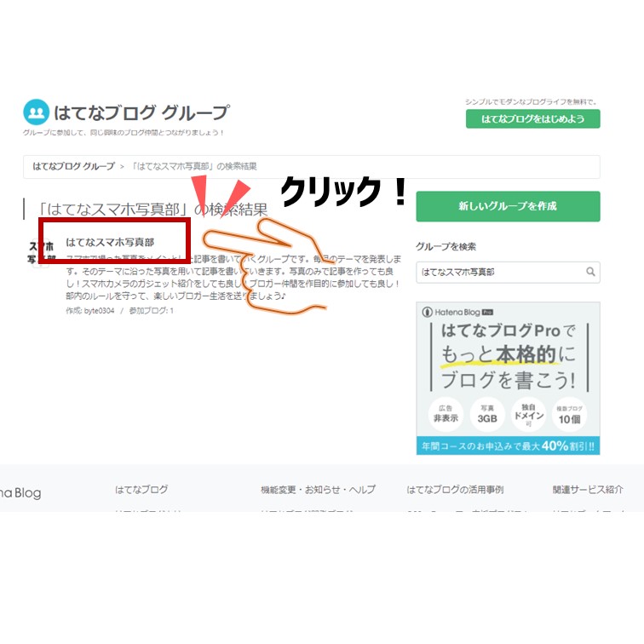Click the 広告非表示 circle badge in ad
The width and height of the screenshot is (644, 644).
click(446, 414)
